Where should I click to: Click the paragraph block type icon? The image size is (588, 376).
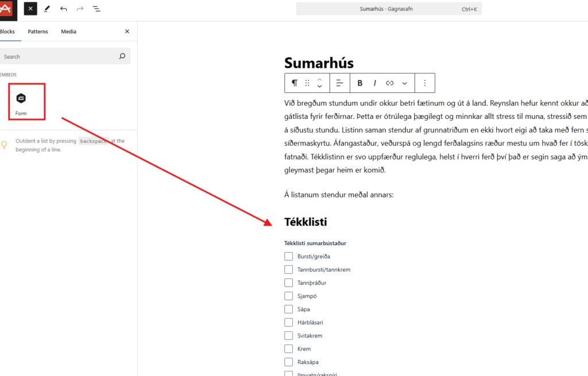pyautogui.click(x=295, y=83)
